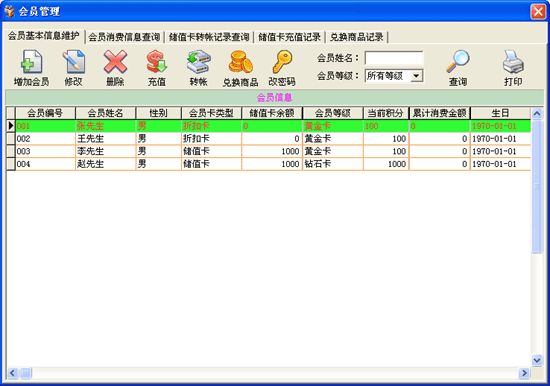550x386 pixels.
Task: Click the horizontal scrollbar right arrow
Action: (x=524, y=373)
